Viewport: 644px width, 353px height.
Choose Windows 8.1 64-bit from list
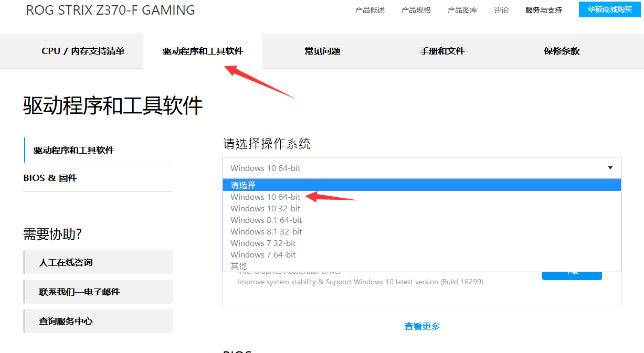(422, 220)
